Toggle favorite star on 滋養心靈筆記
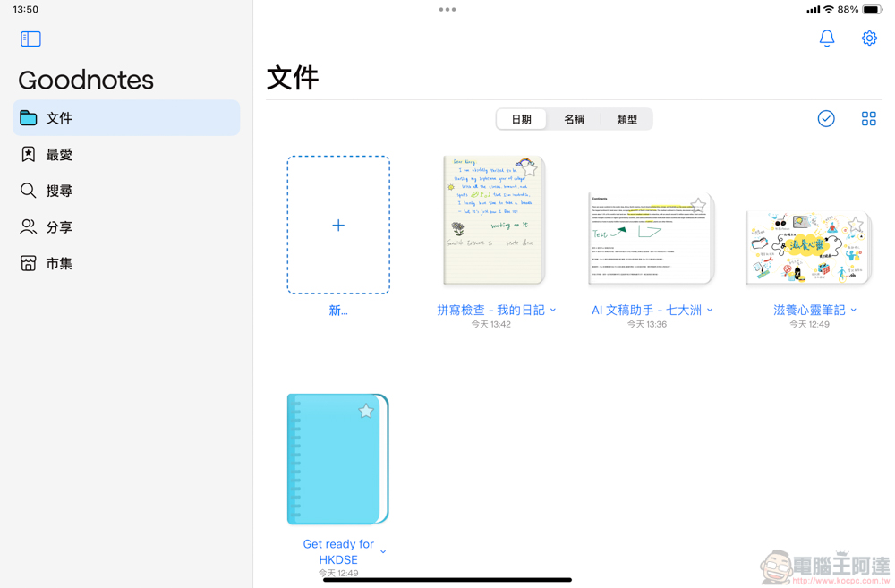The image size is (895, 588). coord(855,225)
